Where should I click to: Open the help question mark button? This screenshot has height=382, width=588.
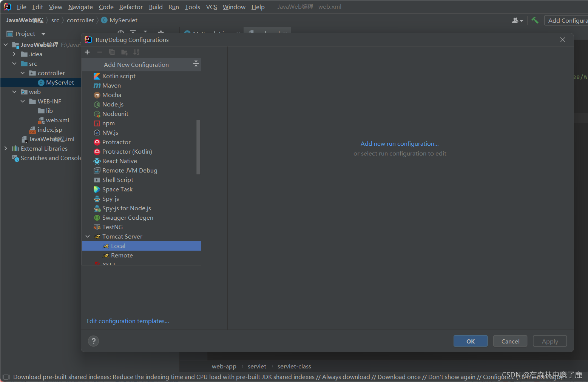click(x=93, y=341)
